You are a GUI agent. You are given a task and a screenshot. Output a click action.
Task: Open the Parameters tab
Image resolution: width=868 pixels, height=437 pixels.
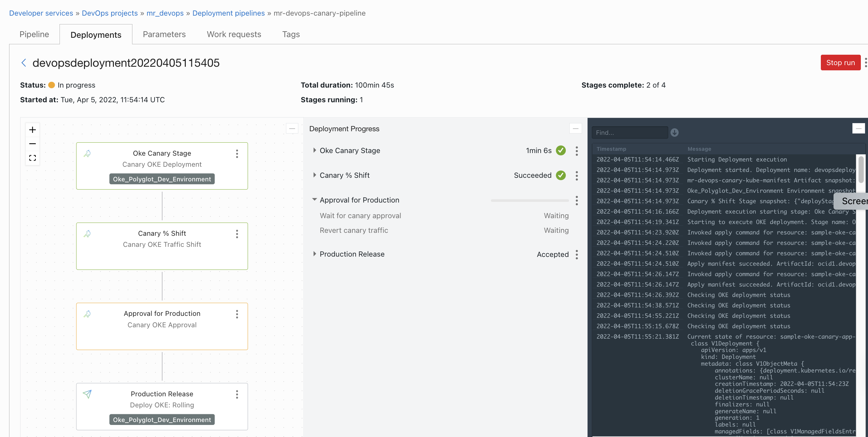tap(164, 35)
